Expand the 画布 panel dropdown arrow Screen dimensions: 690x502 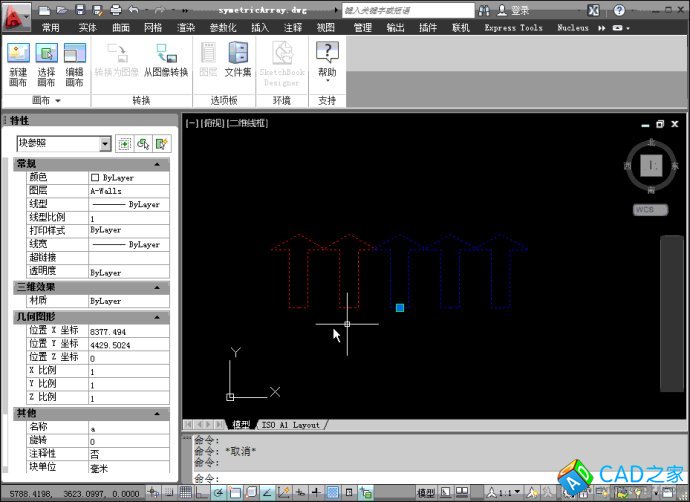click(x=58, y=101)
